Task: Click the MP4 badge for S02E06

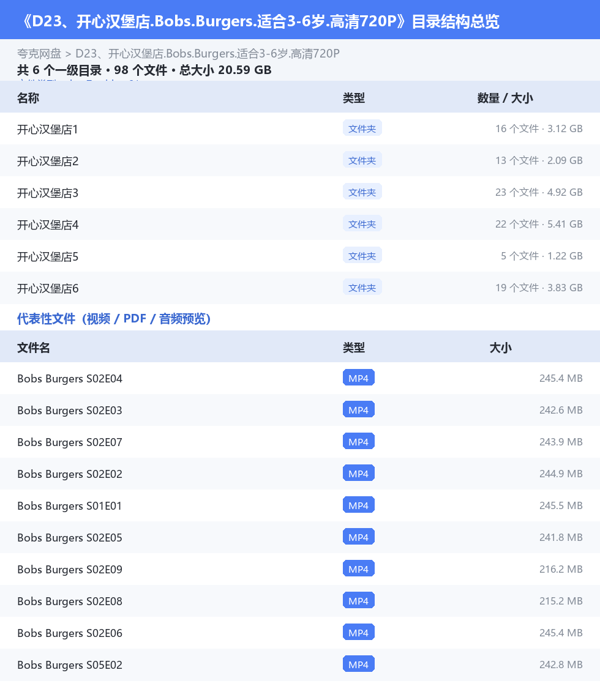Action: pyautogui.click(x=358, y=633)
